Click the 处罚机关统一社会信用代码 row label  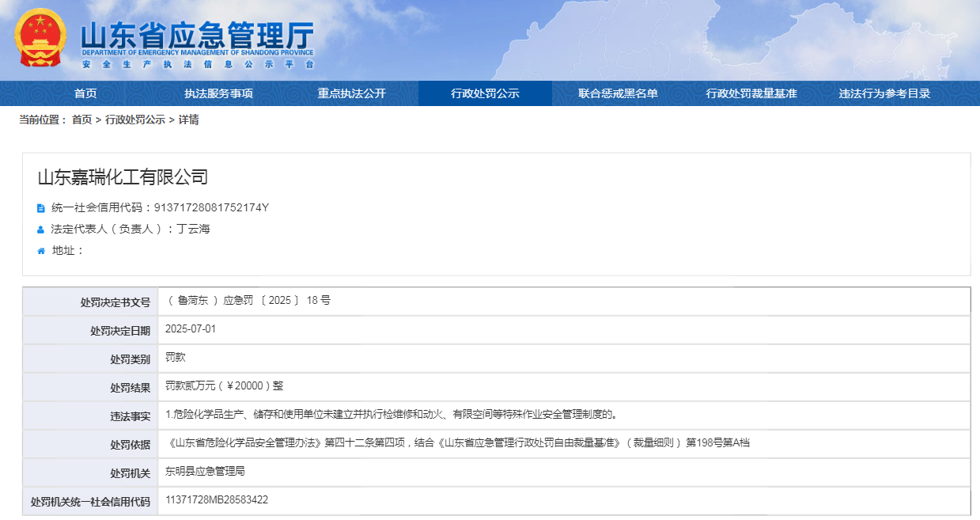(x=90, y=502)
